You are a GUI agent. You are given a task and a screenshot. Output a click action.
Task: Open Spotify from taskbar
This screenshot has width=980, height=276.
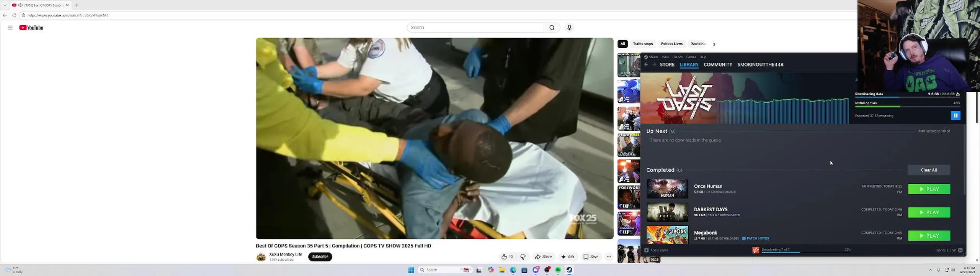558,270
